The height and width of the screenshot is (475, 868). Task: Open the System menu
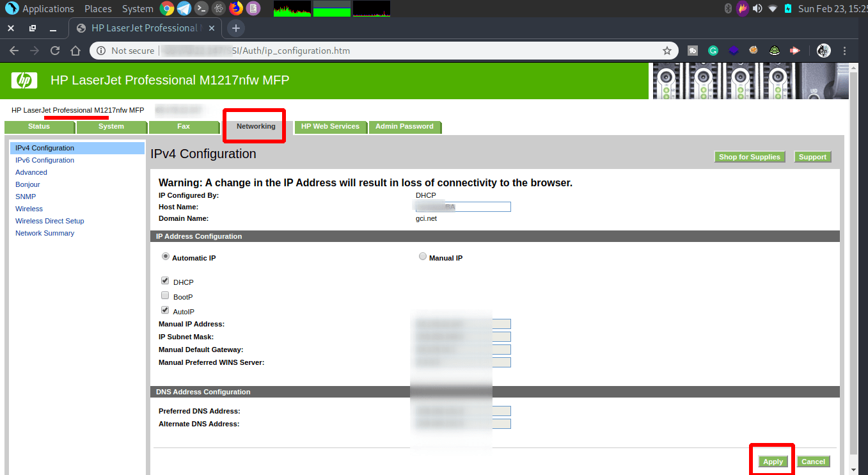138,9
